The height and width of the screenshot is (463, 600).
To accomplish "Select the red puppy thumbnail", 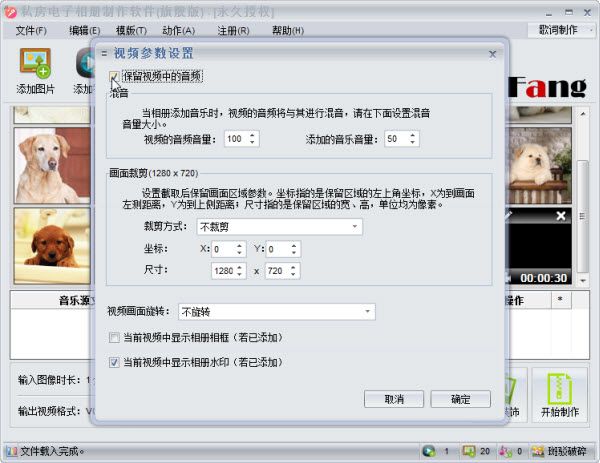I will click(52, 246).
